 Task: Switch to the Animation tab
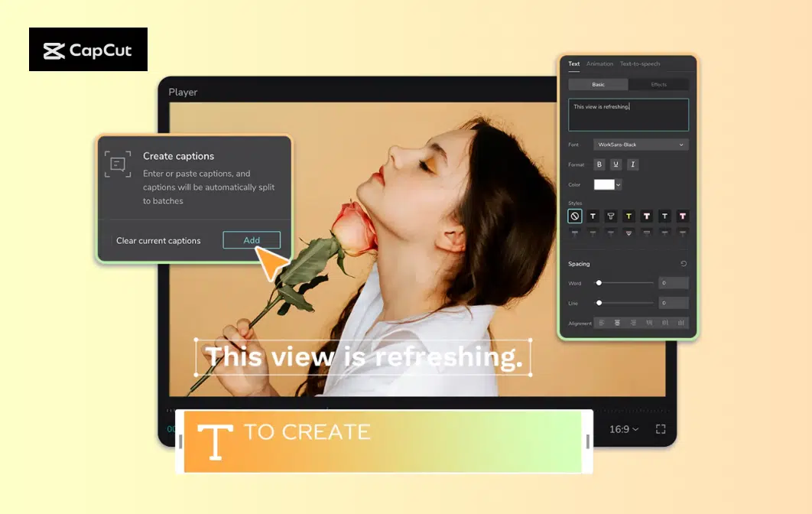[599, 63]
